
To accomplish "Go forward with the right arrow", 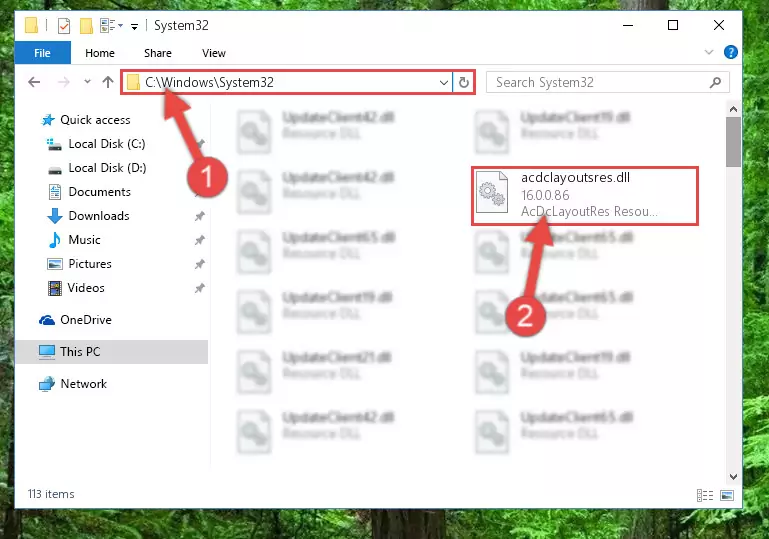I will point(64,82).
